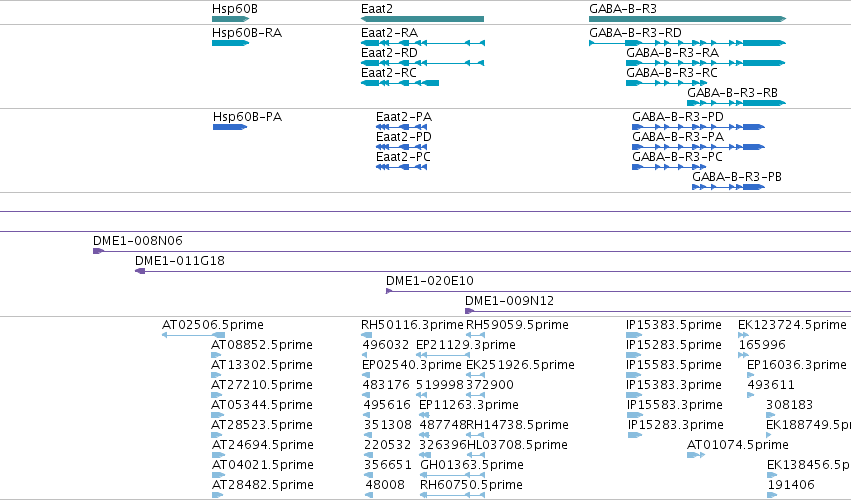
Task: Click the GABA-B-R3-RA transcript
Action: (x=706, y=63)
